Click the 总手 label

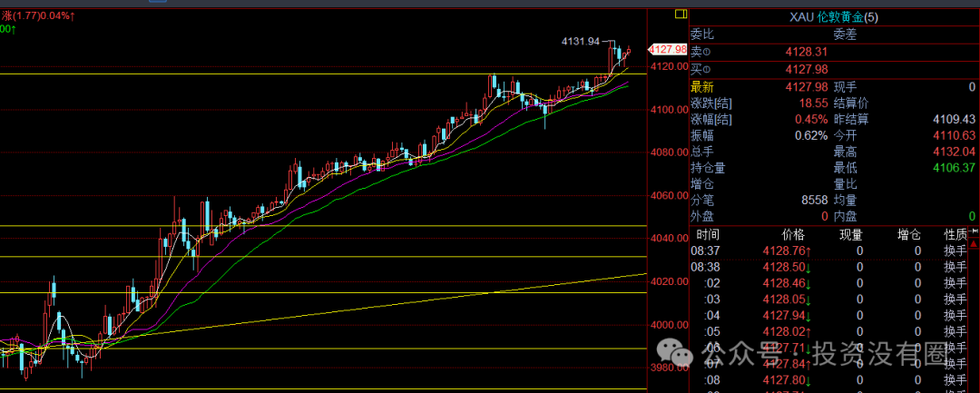701,152
